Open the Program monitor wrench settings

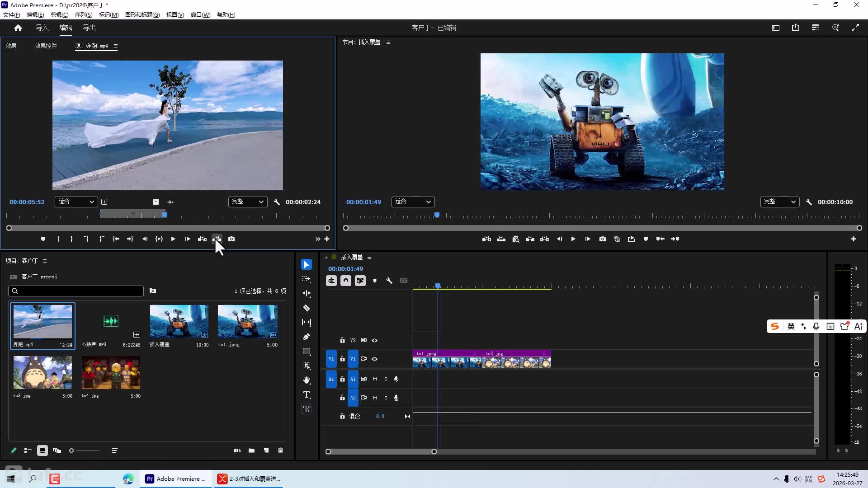point(809,202)
